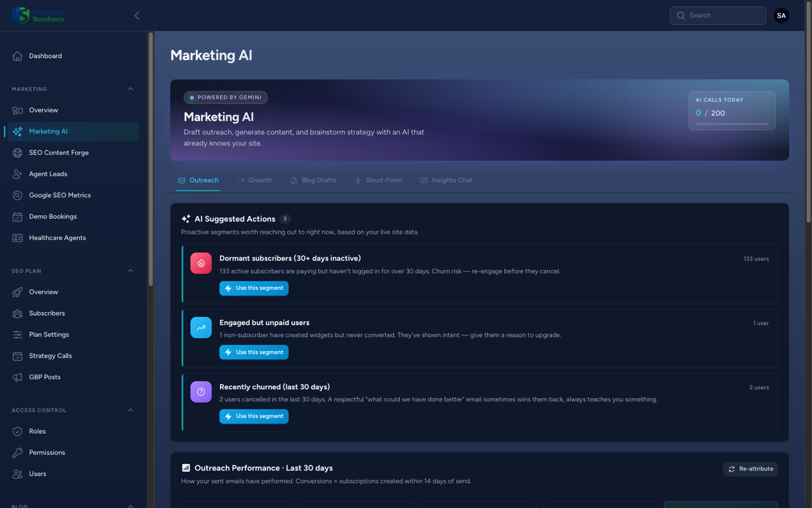The height and width of the screenshot is (508, 812).
Task: Use this segment for Recently churned
Action: point(254,417)
